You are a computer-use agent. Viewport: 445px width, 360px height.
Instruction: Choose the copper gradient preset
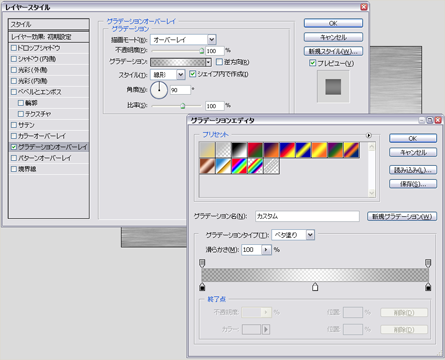point(207,166)
